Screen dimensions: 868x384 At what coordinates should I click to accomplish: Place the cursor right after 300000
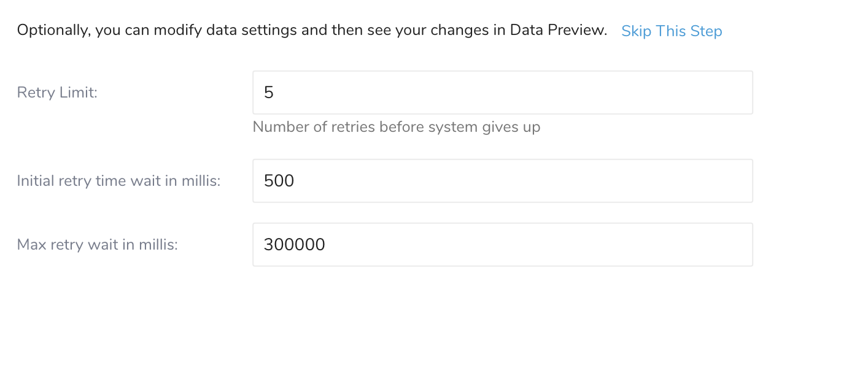pyautogui.click(x=327, y=245)
